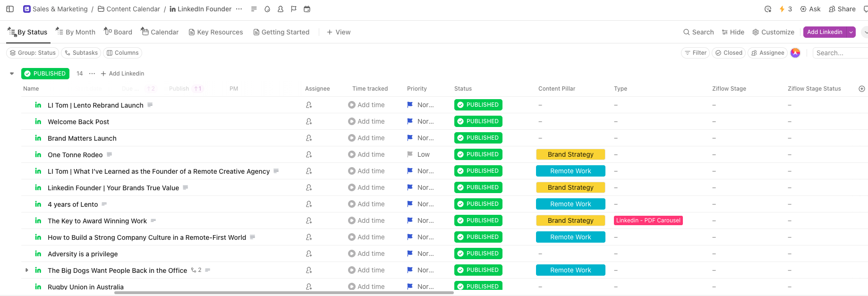This screenshot has width=868, height=296.
Task: Open automations lightning bolt icon
Action: click(x=782, y=9)
